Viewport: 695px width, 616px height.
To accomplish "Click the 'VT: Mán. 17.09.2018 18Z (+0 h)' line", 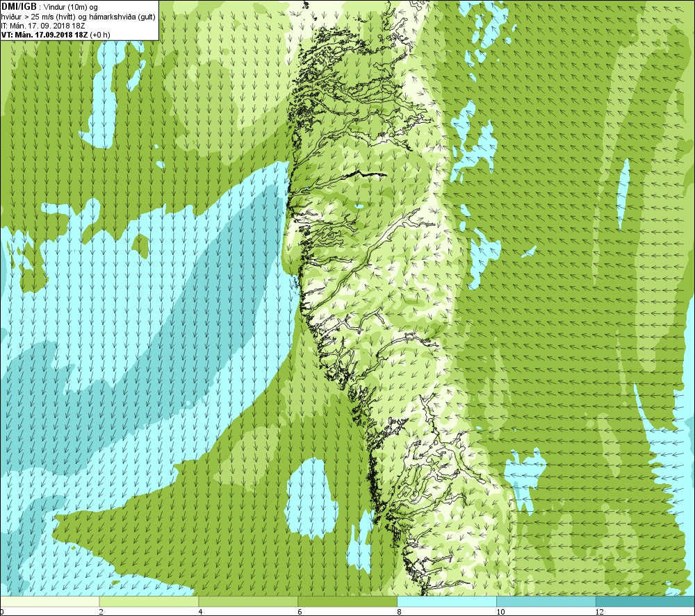I will [x=56, y=35].
